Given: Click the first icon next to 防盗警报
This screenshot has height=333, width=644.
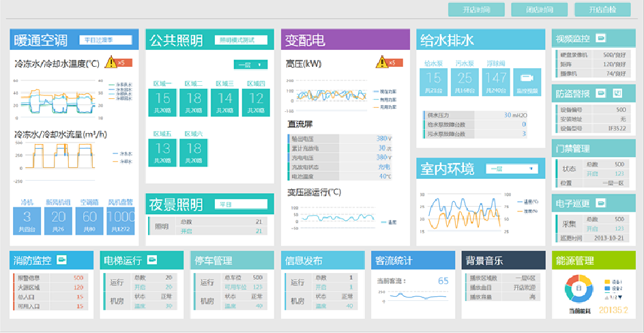Looking at the screenshot, I should 601,93.
